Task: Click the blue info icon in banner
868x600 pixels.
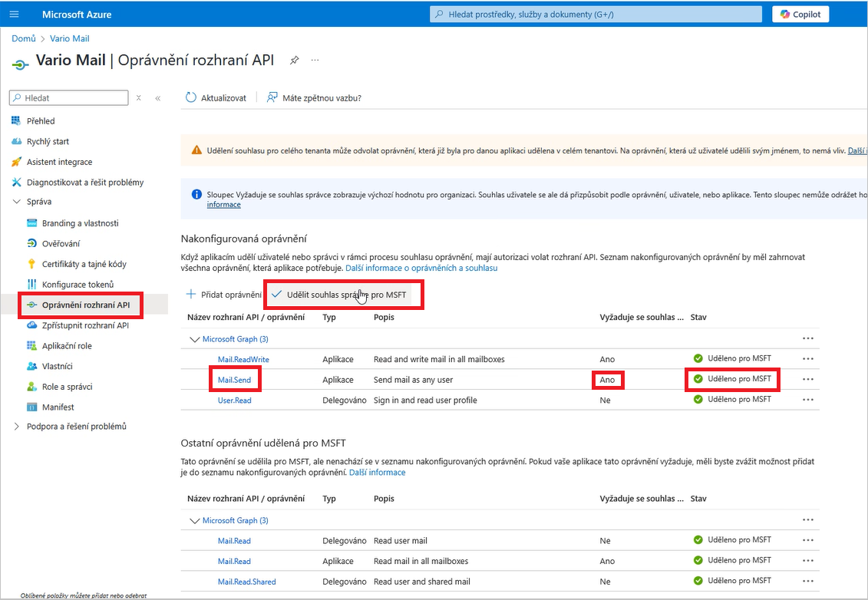Action: [x=196, y=194]
